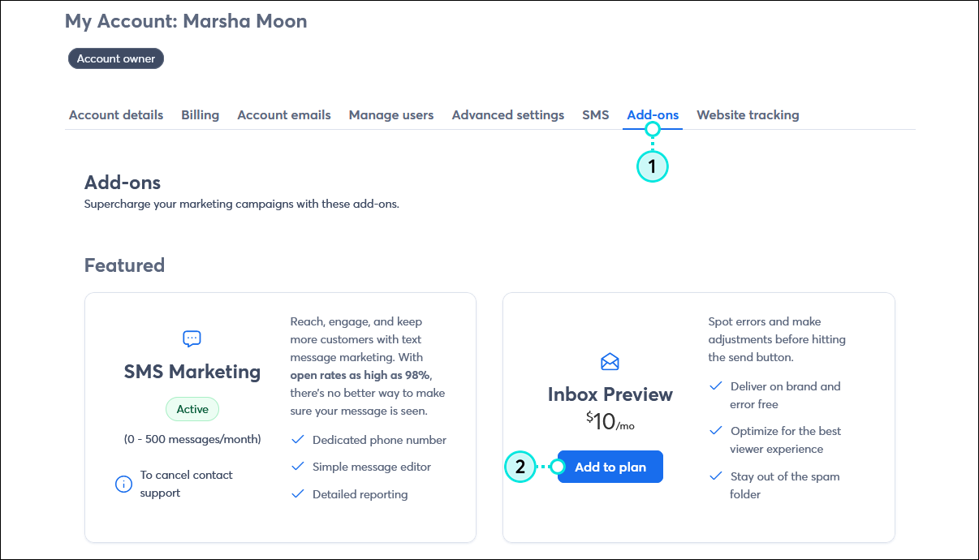Open the Website tracking tab
979x560 pixels.
click(747, 114)
